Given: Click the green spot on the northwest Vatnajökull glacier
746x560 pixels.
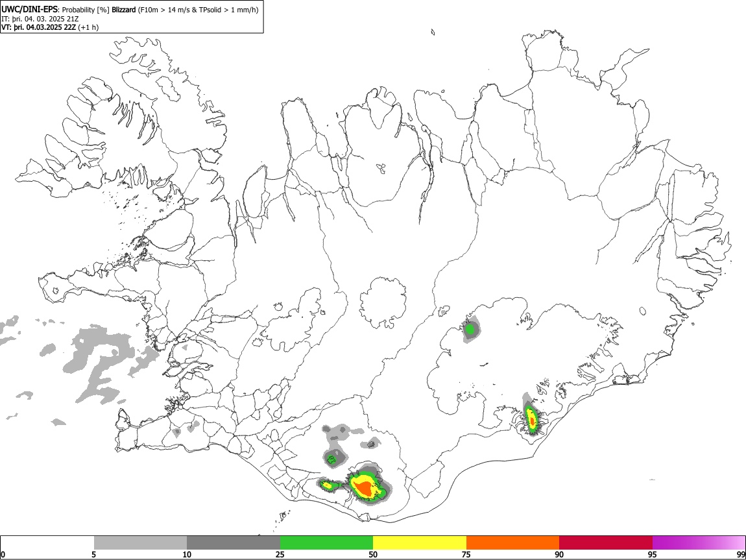Looking at the screenshot, I should pyautogui.click(x=470, y=329).
